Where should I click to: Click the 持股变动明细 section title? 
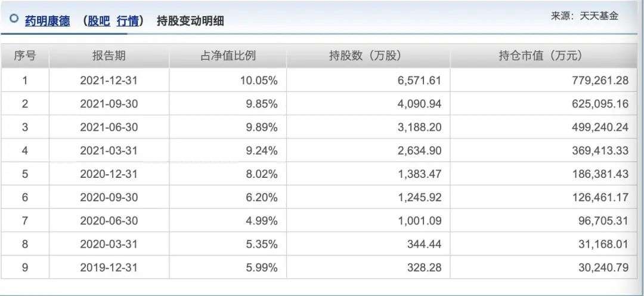point(190,20)
